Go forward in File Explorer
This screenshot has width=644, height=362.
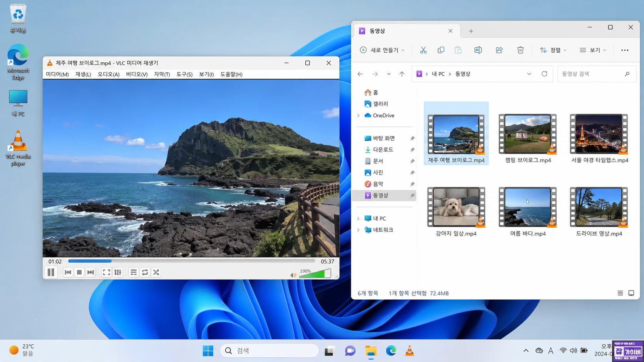click(375, 74)
